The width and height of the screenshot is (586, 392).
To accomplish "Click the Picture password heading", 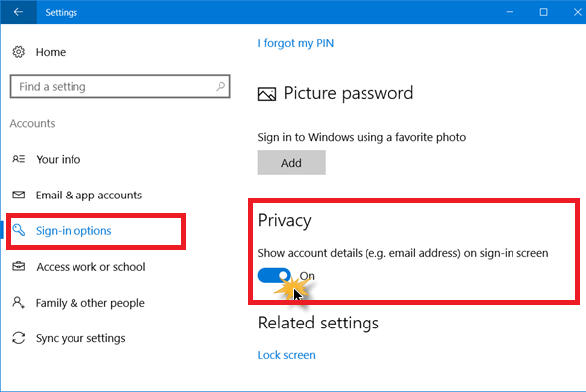I will (349, 93).
